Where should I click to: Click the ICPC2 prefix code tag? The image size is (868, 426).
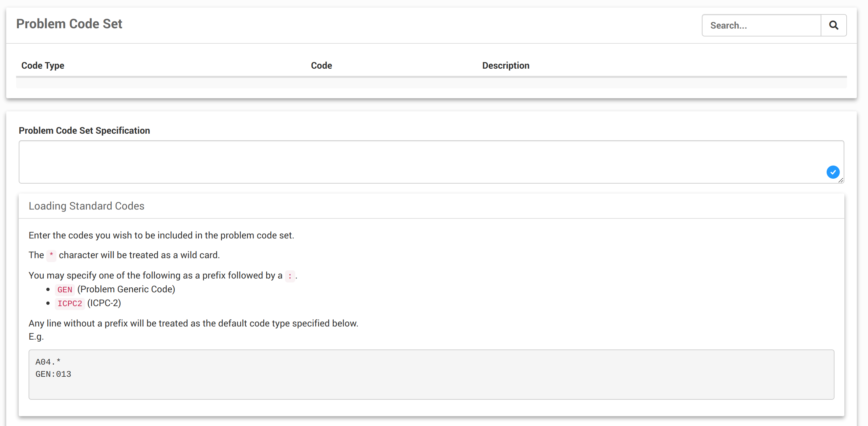70,303
